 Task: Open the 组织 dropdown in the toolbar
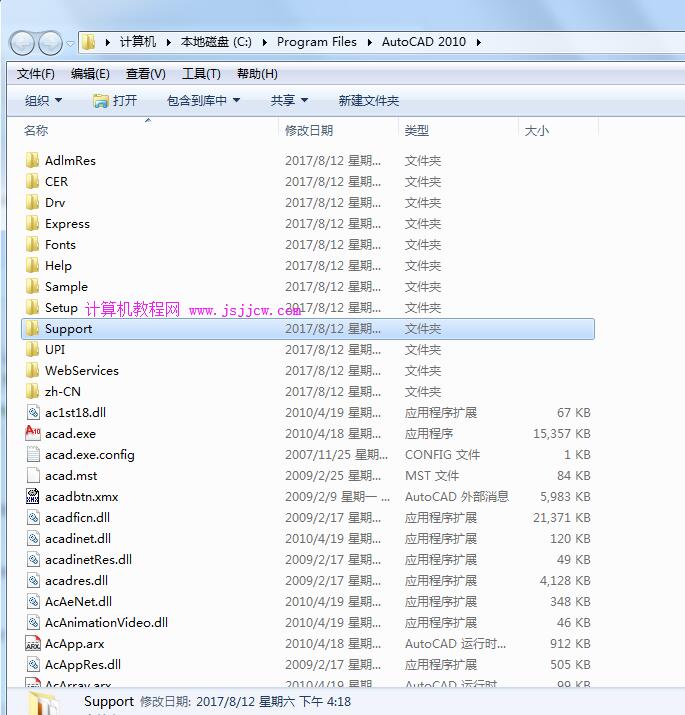43,100
